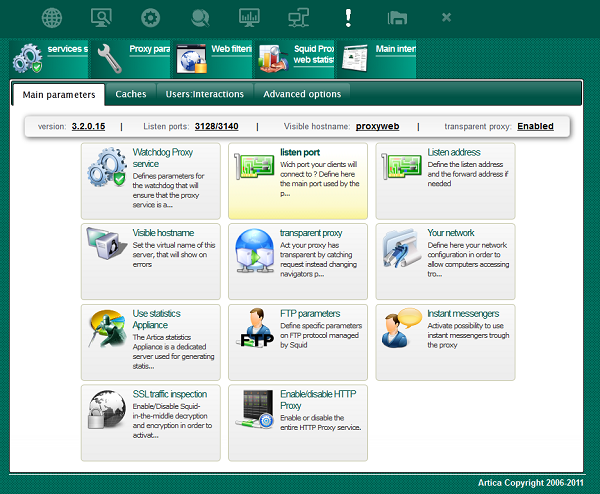Click the transparent proxy globe icon

(254, 250)
